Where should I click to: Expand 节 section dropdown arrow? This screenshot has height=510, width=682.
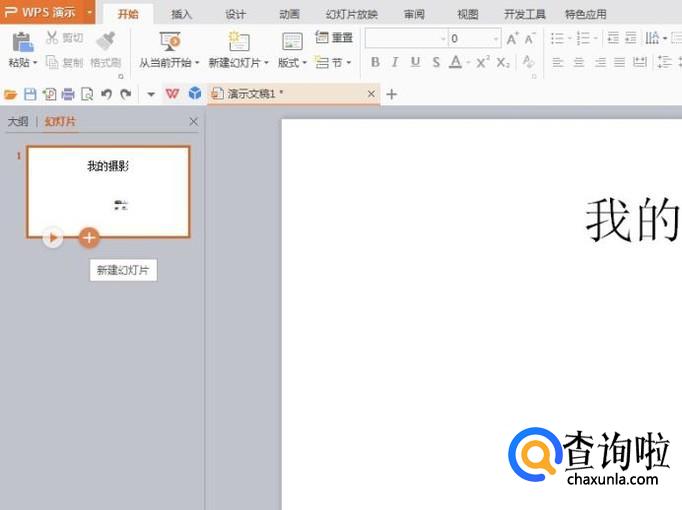349,63
